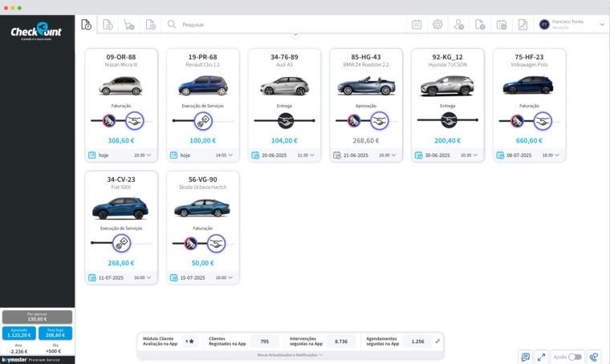The image size is (610, 364).
Task: Click the piston icon on Renault Clio card
Action: (x=203, y=120)
